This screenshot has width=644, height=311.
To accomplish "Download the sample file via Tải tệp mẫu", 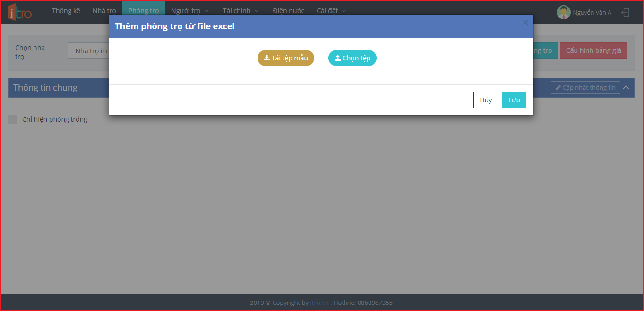I will [286, 58].
